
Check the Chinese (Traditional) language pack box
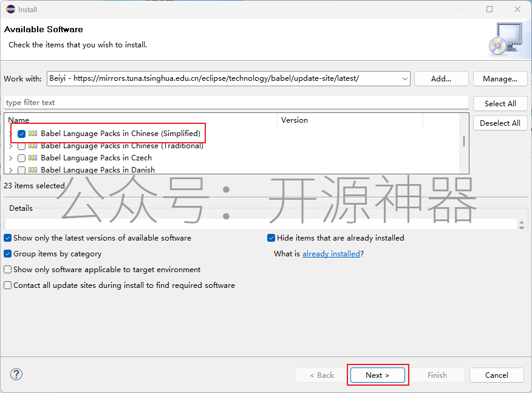click(21, 146)
